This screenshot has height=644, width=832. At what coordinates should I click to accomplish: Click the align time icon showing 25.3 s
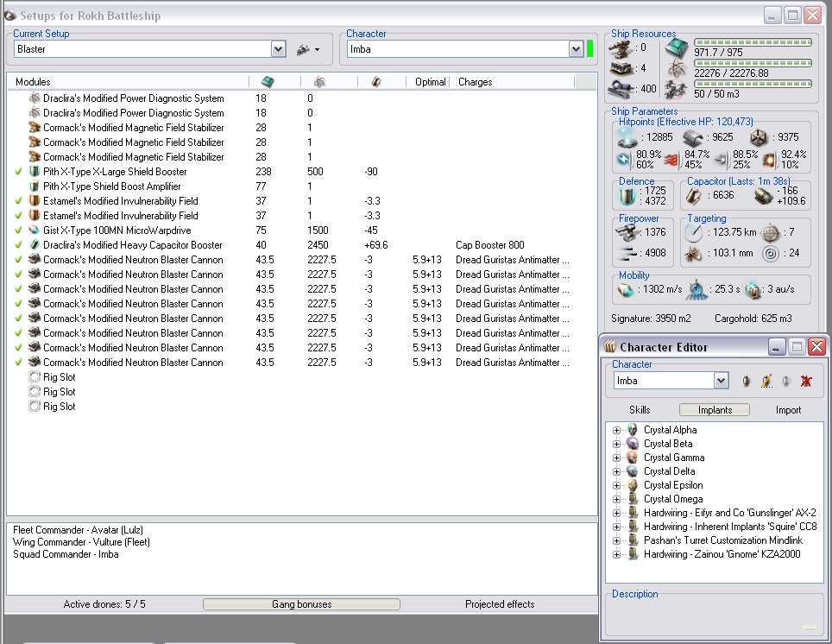(697, 290)
